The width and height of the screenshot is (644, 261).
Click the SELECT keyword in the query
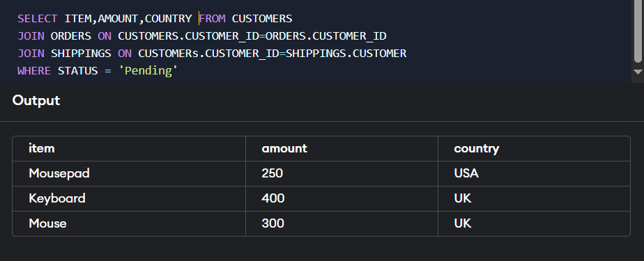pos(38,19)
